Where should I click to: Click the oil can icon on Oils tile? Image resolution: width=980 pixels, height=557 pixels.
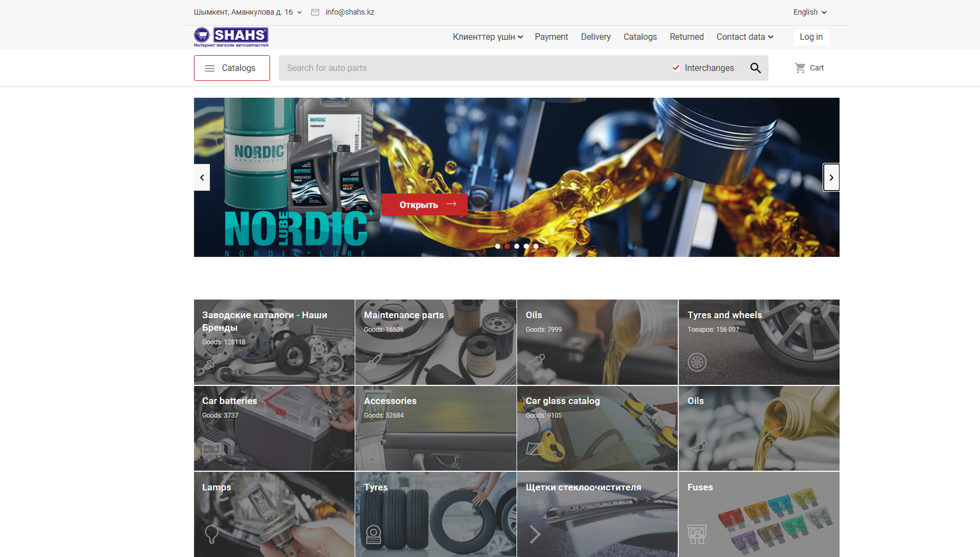click(x=536, y=362)
